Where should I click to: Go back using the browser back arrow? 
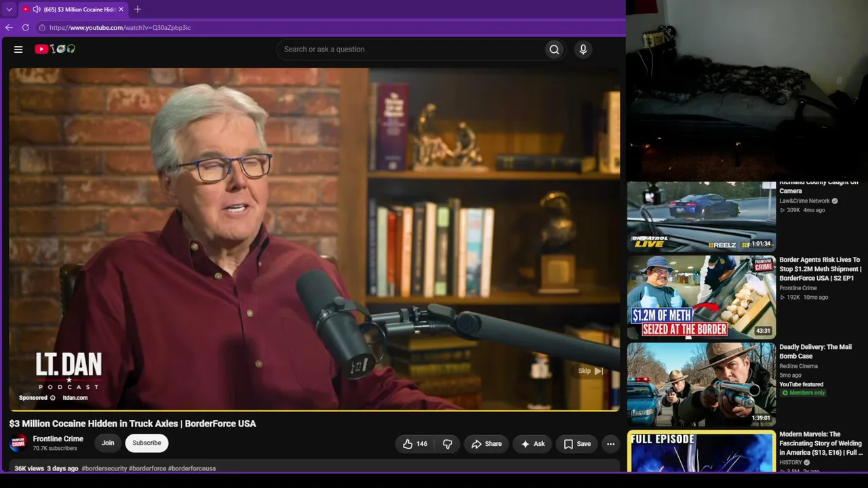(x=9, y=28)
